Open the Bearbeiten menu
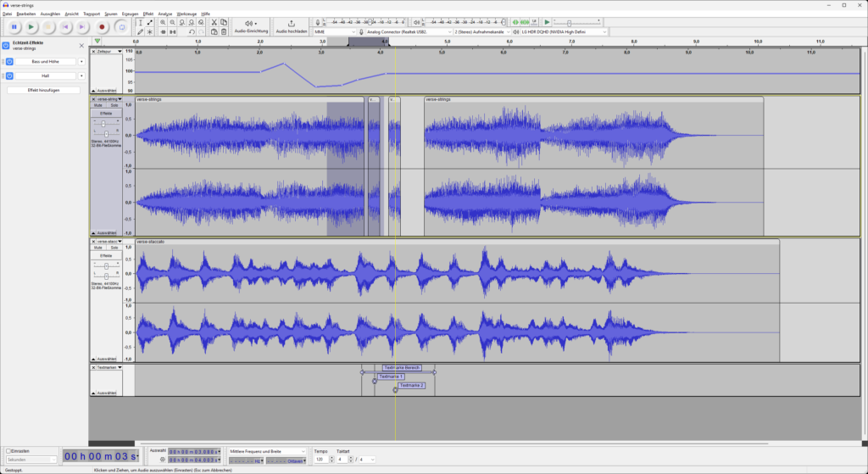This screenshot has height=474, width=868. pyautogui.click(x=26, y=14)
